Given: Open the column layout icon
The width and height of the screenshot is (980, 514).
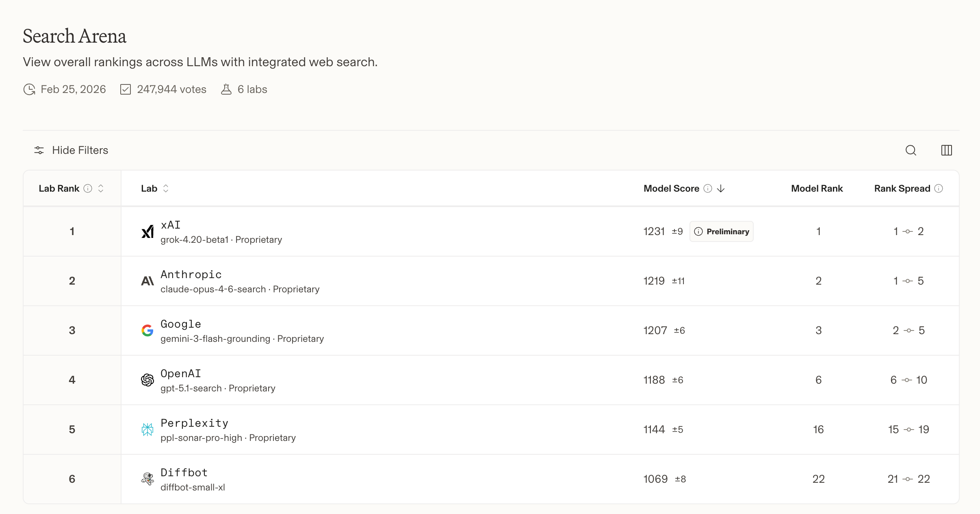Looking at the screenshot, I should click(x=946, y=150).
